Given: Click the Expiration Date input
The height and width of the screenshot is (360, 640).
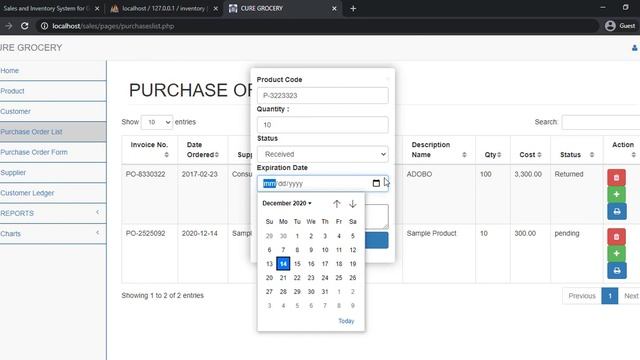Looking at the screenshot, I should point(322,183).
